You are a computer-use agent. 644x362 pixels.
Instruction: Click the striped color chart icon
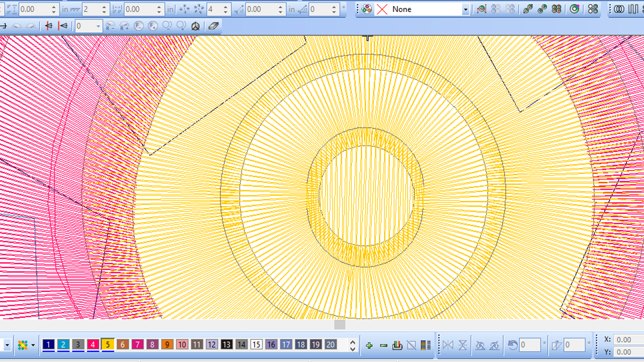[x=426, y=345]
